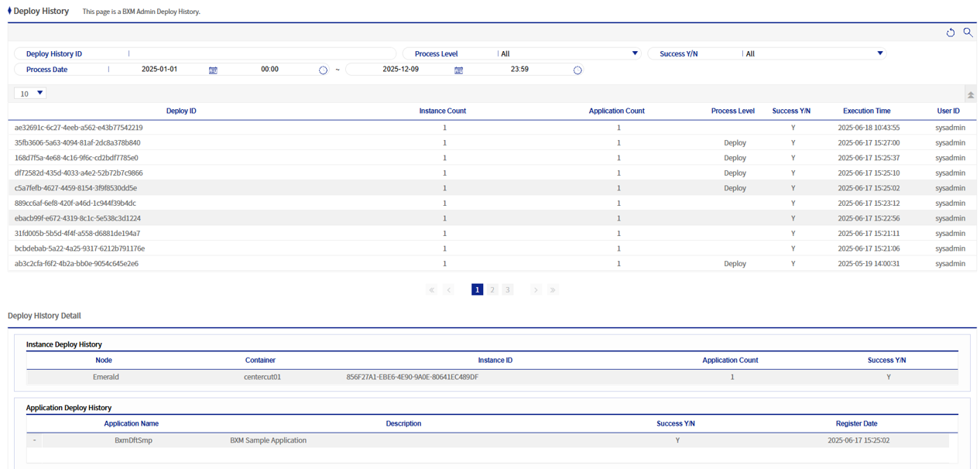
Task: Open the end date calendar picker
Action: [x=458, y=70]
